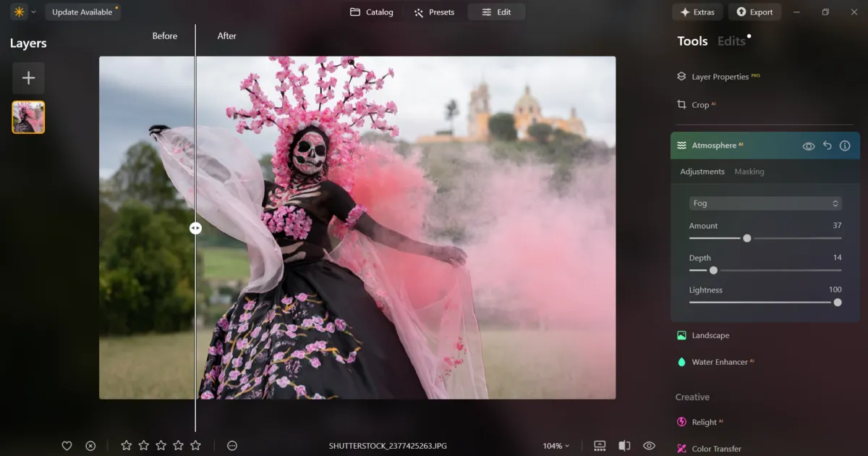Select the Water Enhancer tool
868x456 pixels.
click(x=720, y=362)
